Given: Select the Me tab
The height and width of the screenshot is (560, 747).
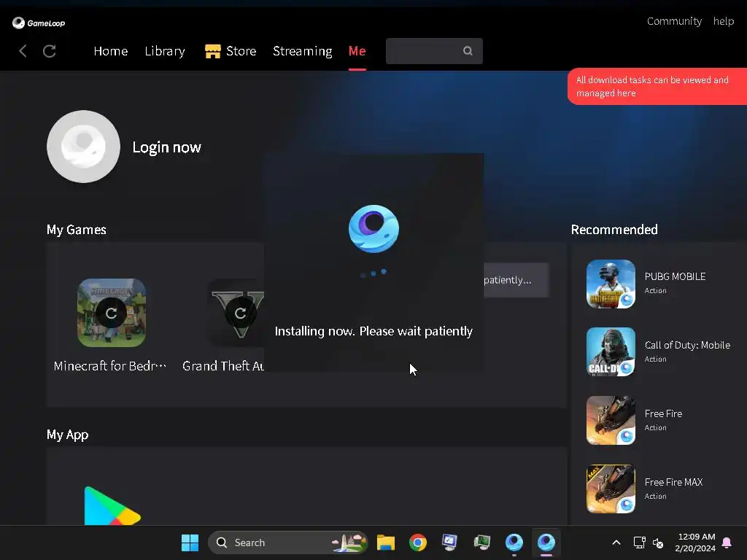Looking at the screenshot, I should (x=357, y=51).
